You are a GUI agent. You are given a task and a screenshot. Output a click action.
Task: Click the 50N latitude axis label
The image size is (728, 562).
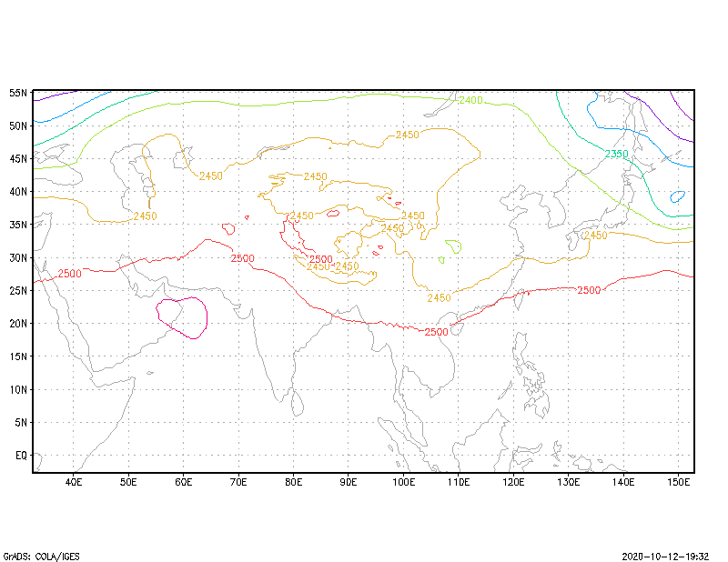18,125
